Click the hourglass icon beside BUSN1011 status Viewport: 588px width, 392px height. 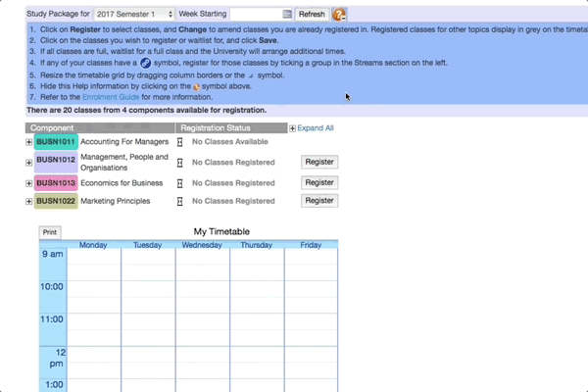click(x=180, y=142)
